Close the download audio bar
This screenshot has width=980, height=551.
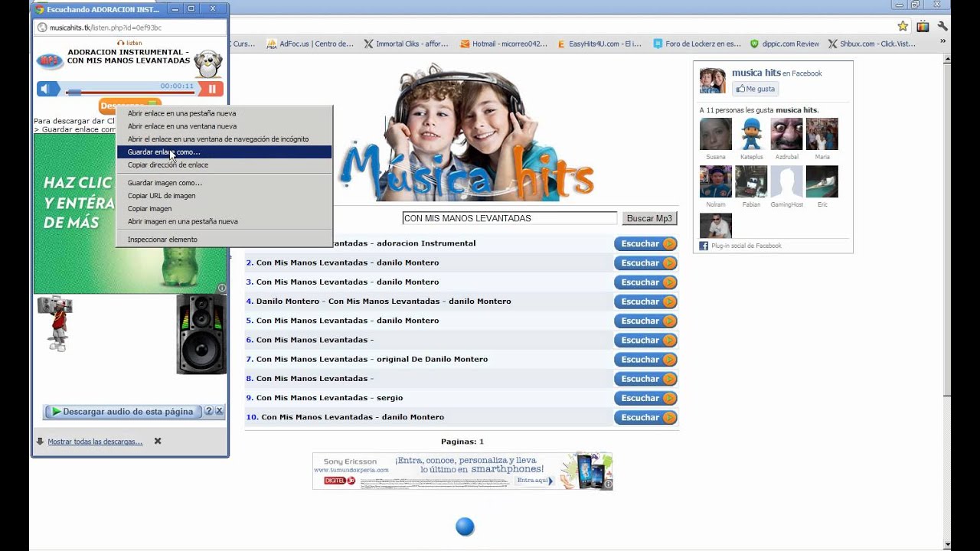219,412
